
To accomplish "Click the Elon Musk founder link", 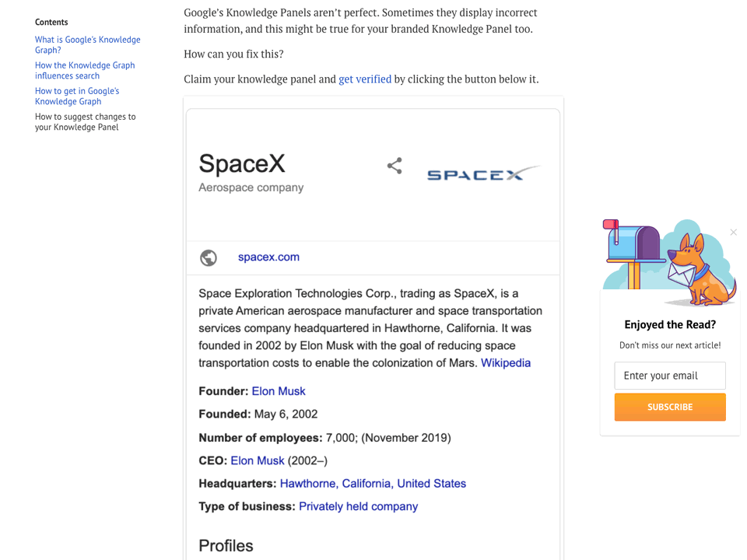I will (279, 390).
